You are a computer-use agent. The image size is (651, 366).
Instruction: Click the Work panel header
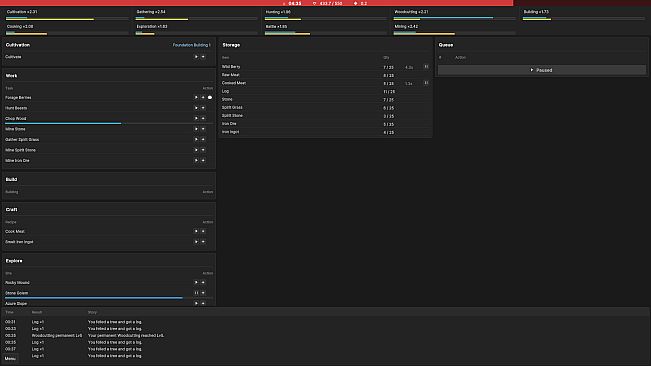(12, 76)
